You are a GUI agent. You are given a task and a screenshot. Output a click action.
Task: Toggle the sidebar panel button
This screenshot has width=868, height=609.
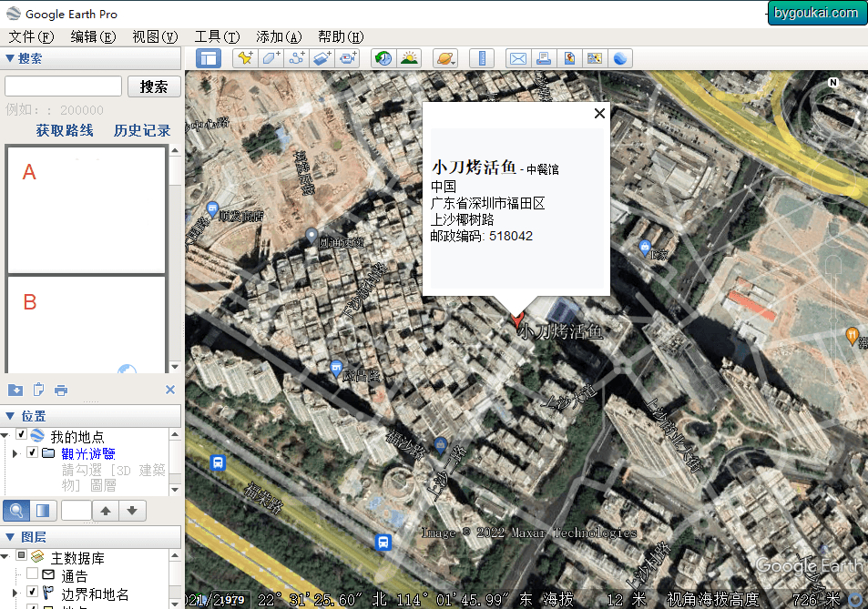pyautogui.click(x=209, y=58)
